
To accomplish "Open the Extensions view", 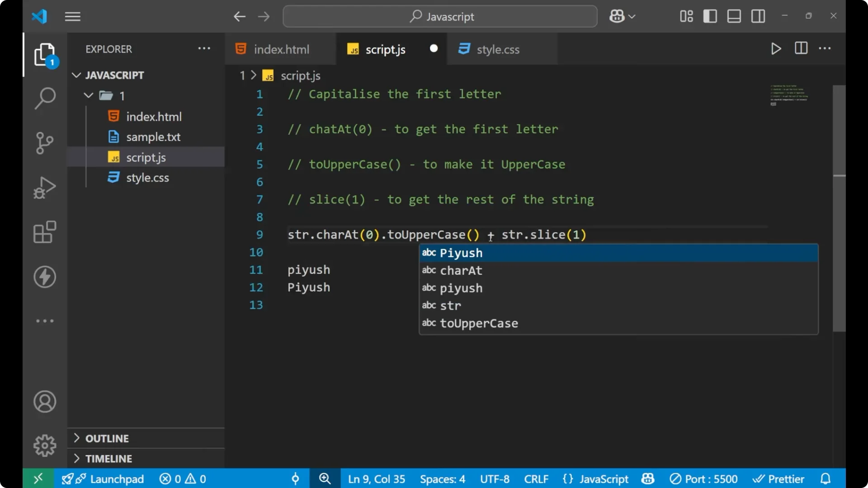I will (x=44, y=232).
